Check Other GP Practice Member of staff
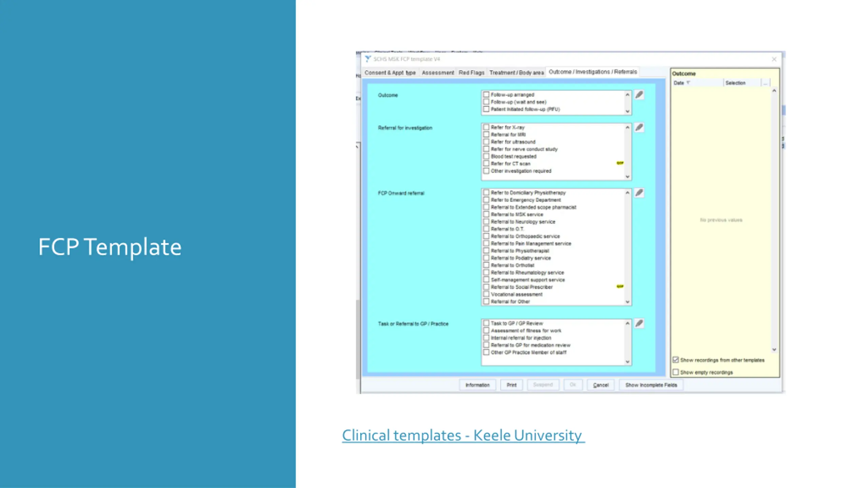This screenshot has height=488, width=868. coord(486,352)
